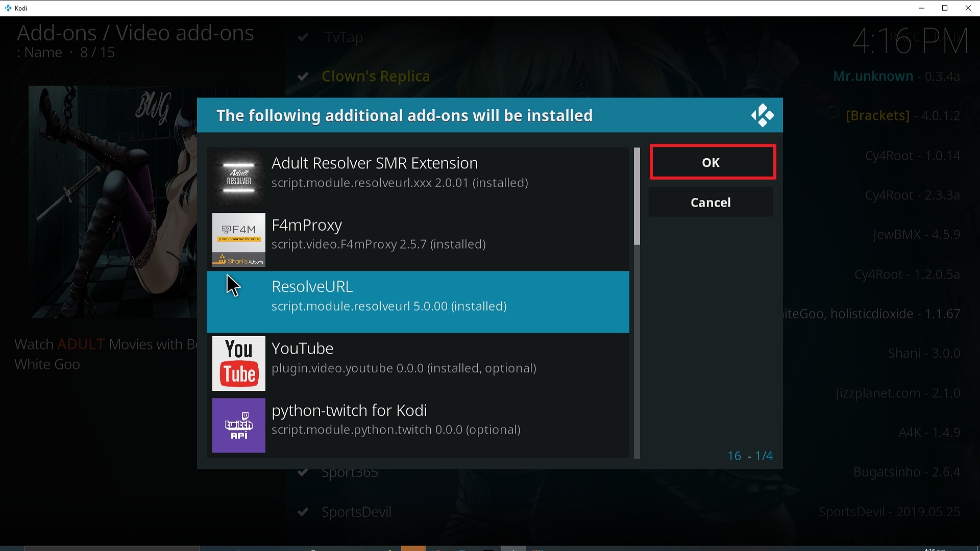Select the Adult Resolver SMR Extension icon
Viewport: 980px width, 551px height.
click(239, 178)
